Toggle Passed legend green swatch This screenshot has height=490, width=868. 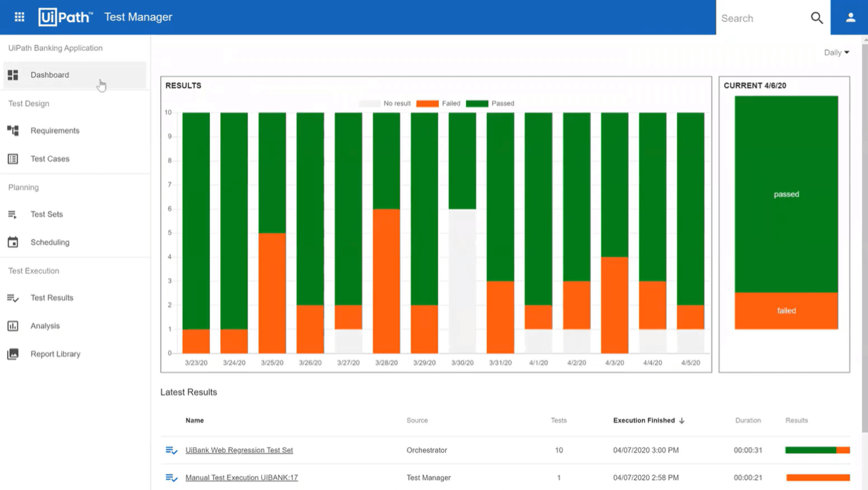tap(477, 104)
